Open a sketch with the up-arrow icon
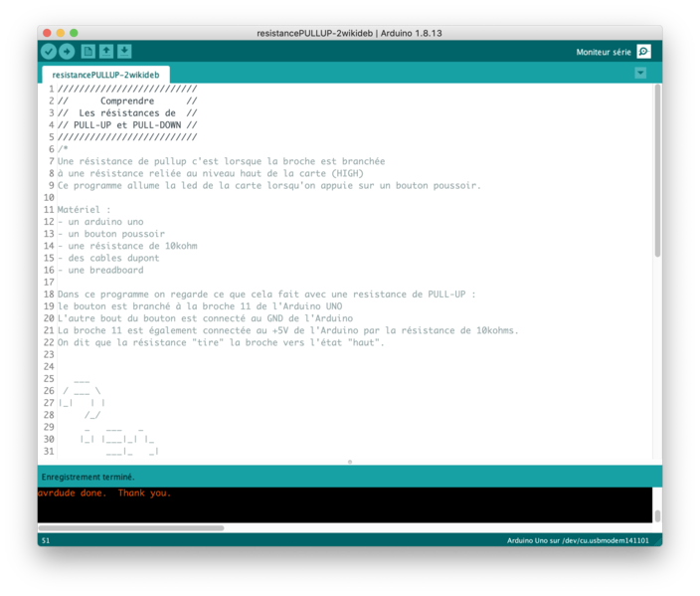700x596 pixels. [x=106, y=52]
